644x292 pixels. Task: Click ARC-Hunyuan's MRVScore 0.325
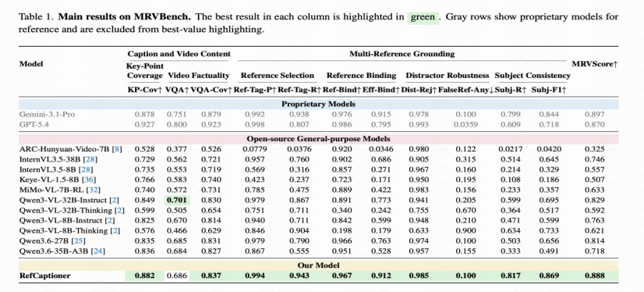595,149
